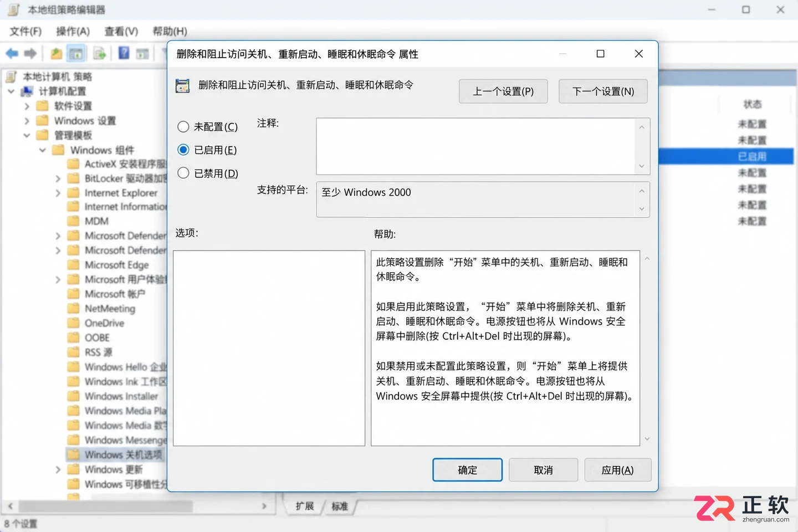Viewport: 798px width, 532px height.
Task: Close the policy properties dialog
Action: [x=638, y=54]
